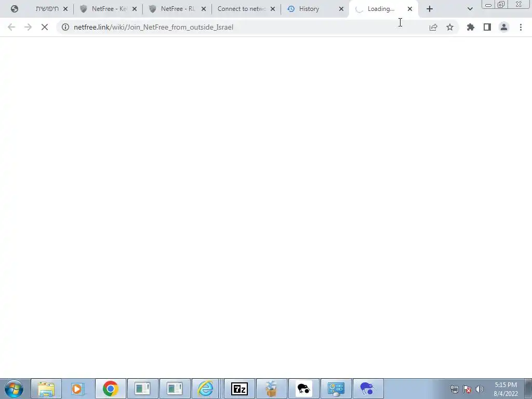Open Action Center flag icon
The width and height of the screenshot is (532, 399).
(x=467, y=389)
